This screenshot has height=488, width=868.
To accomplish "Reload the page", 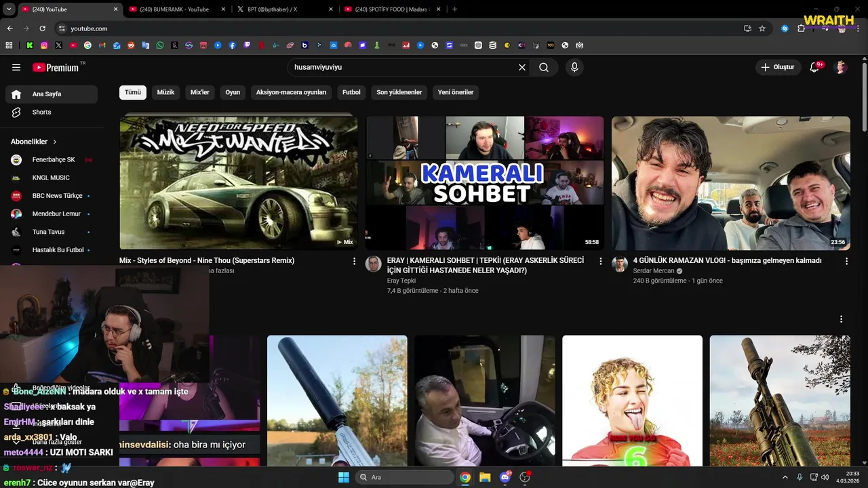I will click(x=42, y=28).
